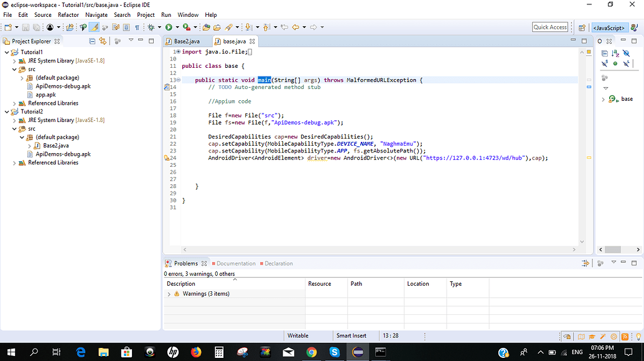Click the Open Perspective icon near Quick Access
Image resolution: width=644 pixels, height=361 pixels.
pos(582,27)
